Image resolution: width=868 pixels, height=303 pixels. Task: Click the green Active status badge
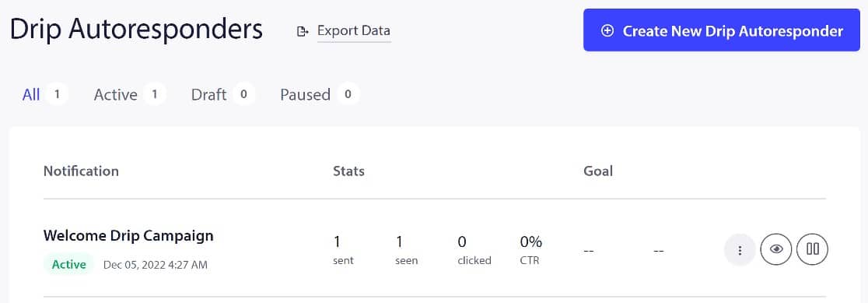click(68, 264)
